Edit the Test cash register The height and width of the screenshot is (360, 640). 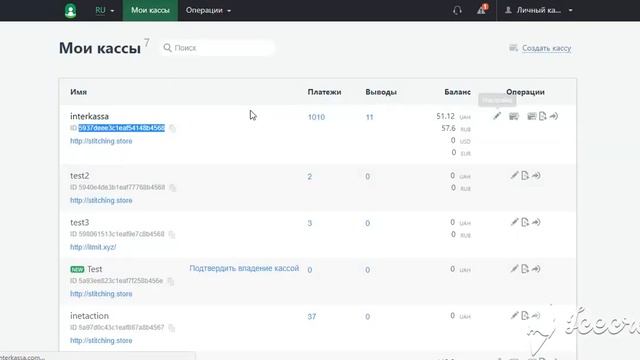click(514, 269)
